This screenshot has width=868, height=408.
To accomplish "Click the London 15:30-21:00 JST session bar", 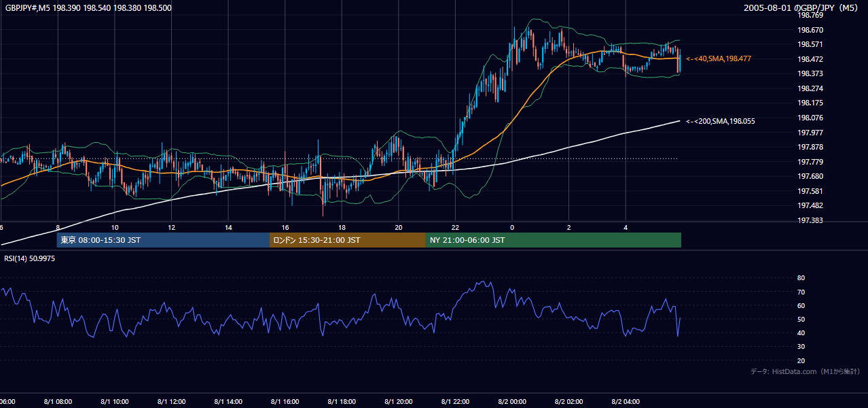I will 348,240.
